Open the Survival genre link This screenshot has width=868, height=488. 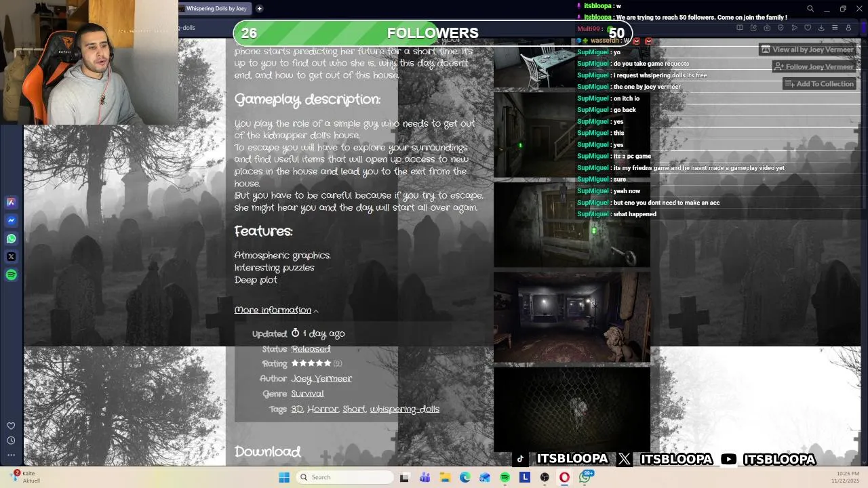click(x=307, y=394)
